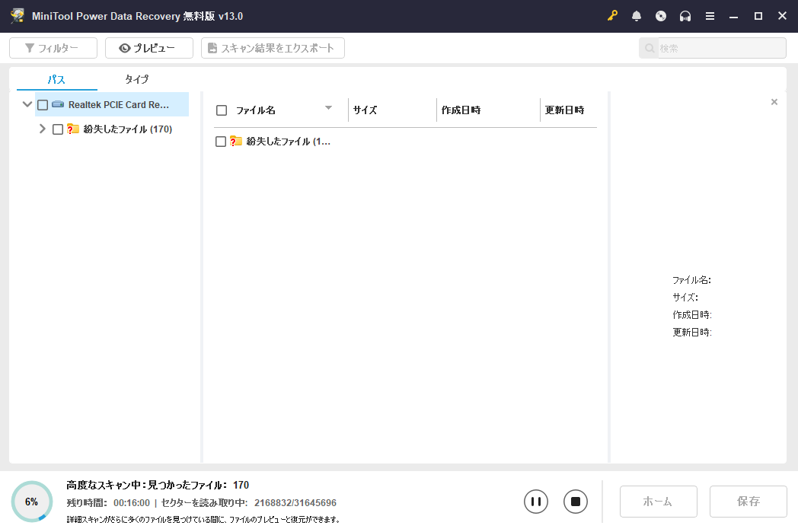This screenshot has width=798, height=532.
Task: Toggle select-all checkbox in file list header
Action: (x=222, y=110)
